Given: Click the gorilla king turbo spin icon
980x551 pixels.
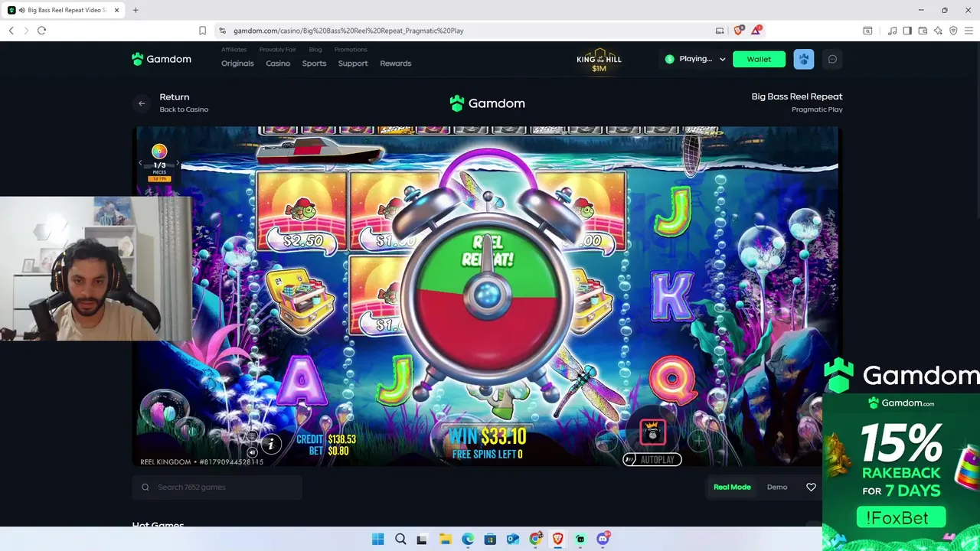Looking at the screenshot, I should point(652,433).
